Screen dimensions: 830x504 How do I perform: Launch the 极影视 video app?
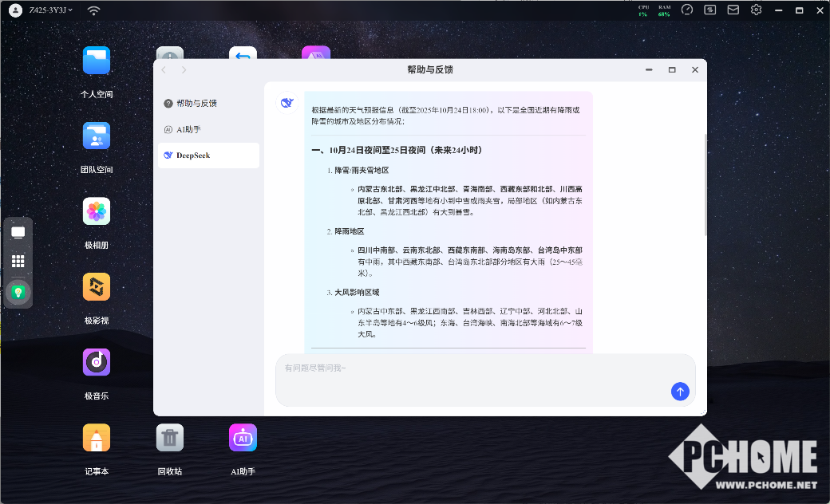pos(97,287)
